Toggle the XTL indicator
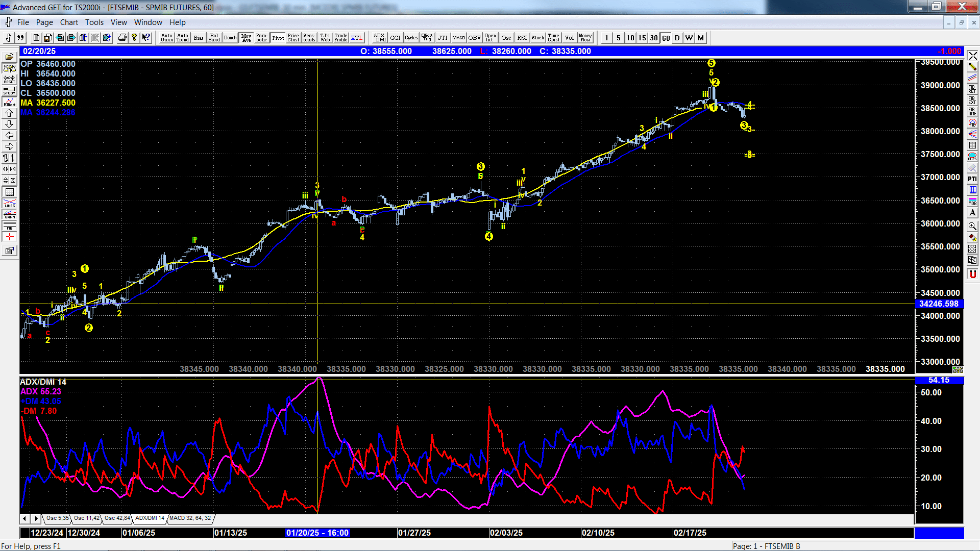This screenshot has height=551, width=980. pos(357,38)
